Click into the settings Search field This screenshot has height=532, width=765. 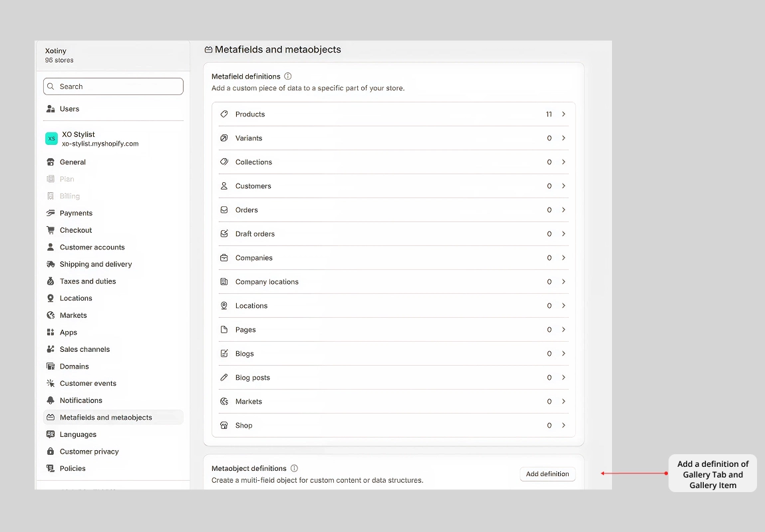pos(113,86)
